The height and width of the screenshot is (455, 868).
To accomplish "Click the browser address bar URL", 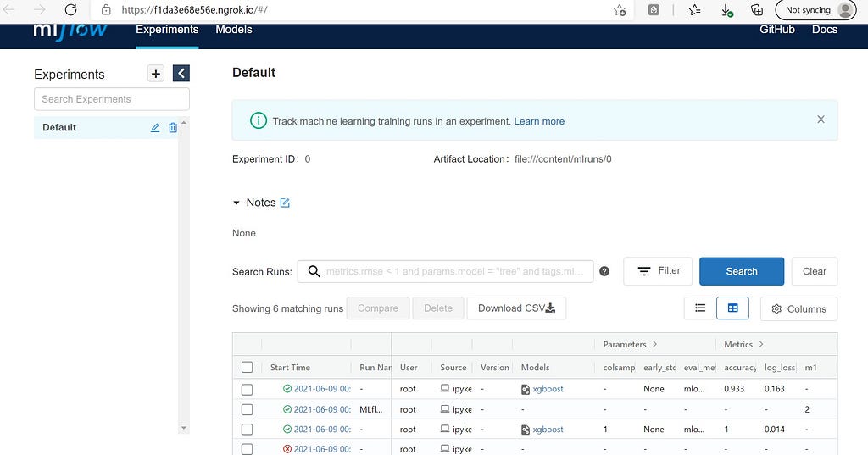I will click(x=194, y=9).
